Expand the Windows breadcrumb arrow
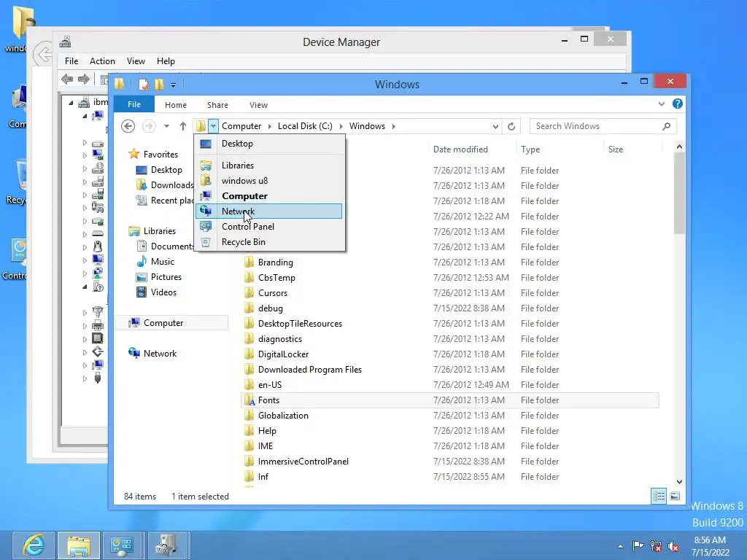The image size is (747, 560). tap(393, 126)
